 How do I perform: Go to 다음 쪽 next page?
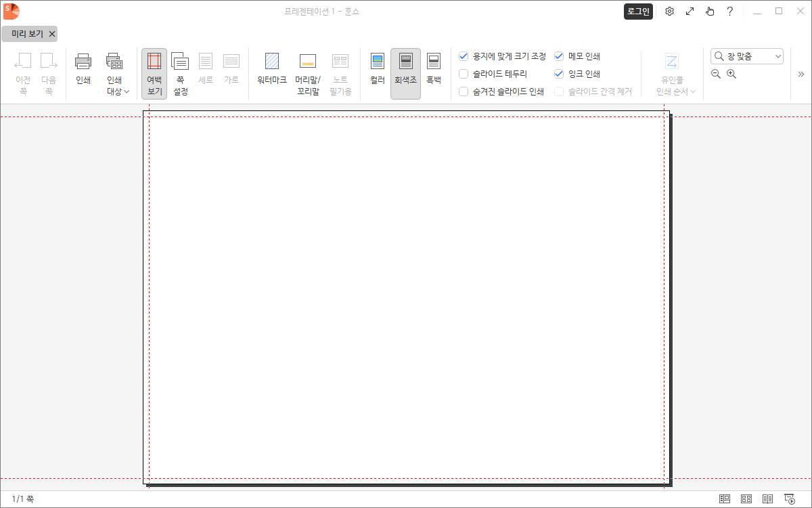point(49,74)
